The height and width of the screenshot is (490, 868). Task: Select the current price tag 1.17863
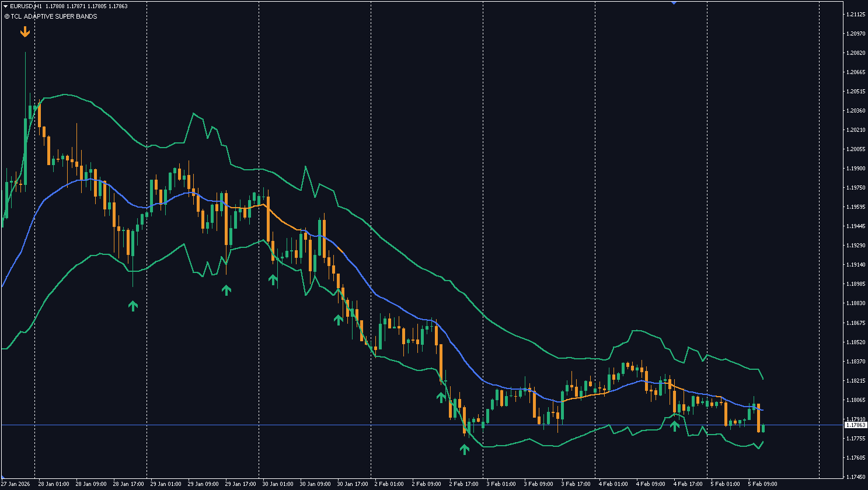[x=856, y=425]
